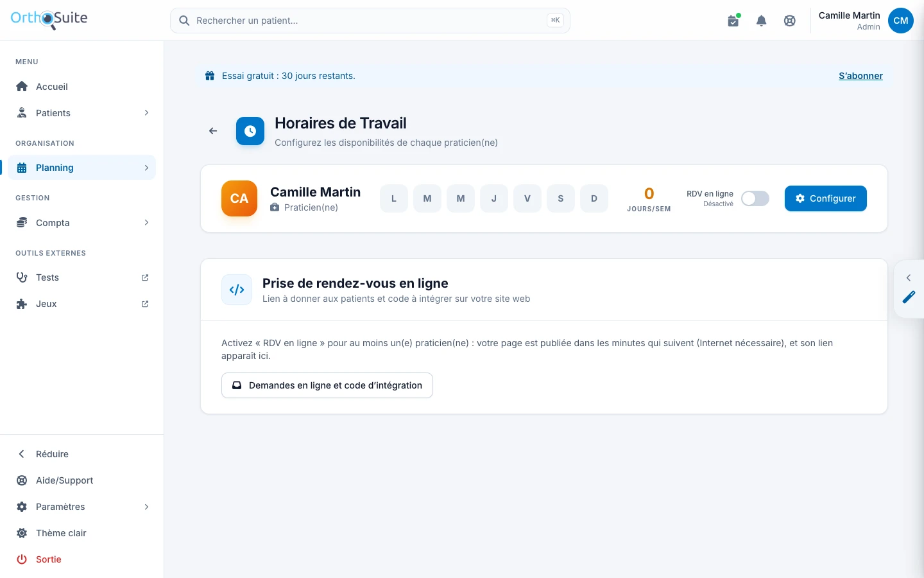This screenshot has width=924, height=578.
Task: Open external link icon next to Jeux
Action: click(145, 304)
